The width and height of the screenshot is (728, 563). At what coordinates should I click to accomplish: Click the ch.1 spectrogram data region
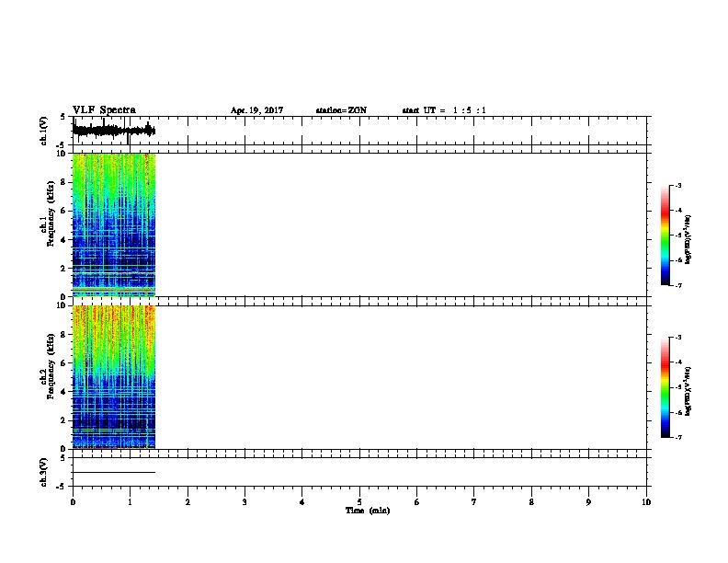click(x=114, y=224)
